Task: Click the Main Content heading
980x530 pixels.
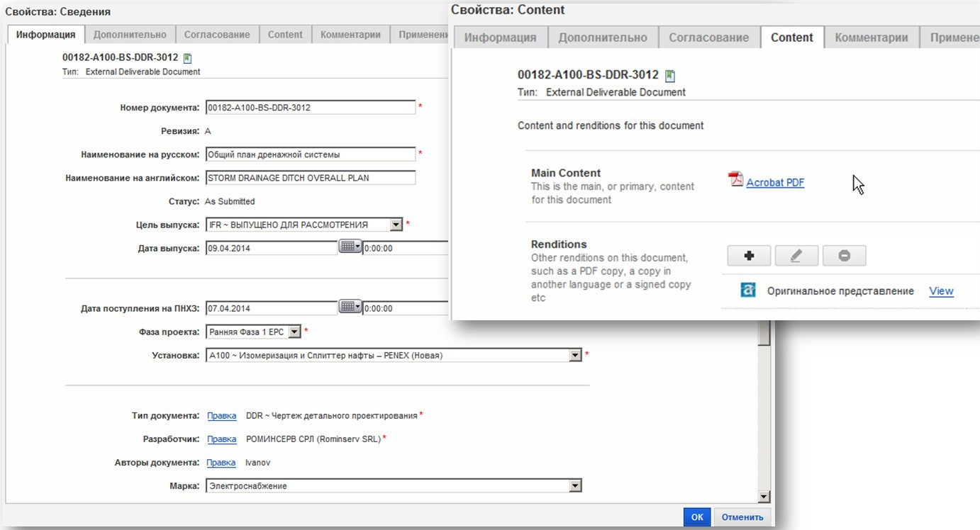Action: (x=566, y=173)
